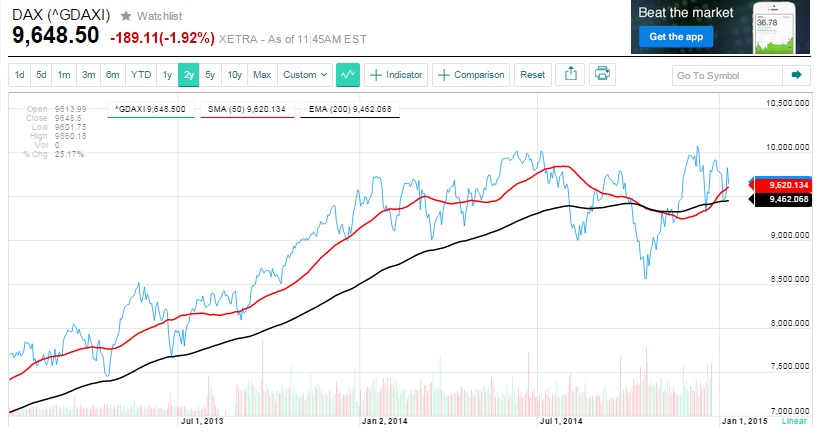Click the plus icon beside Comparison
This screenshot has height=437, width=824.
(x=443, y=74)
